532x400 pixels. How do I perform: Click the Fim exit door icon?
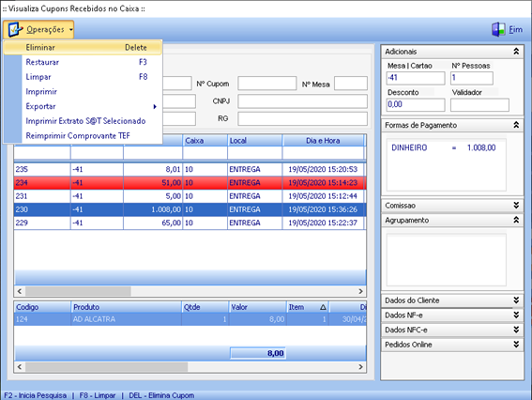[x=498, y=29]
